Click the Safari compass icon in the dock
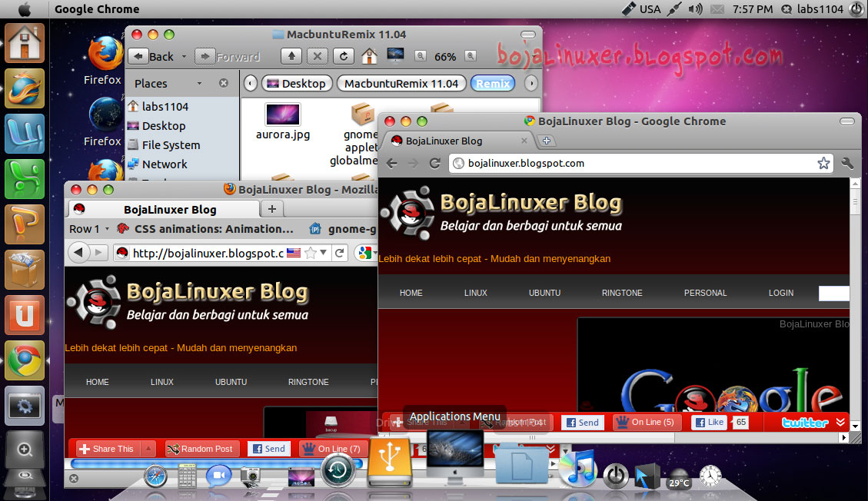This screenshot has width=868, height=501. click(155, 476)
